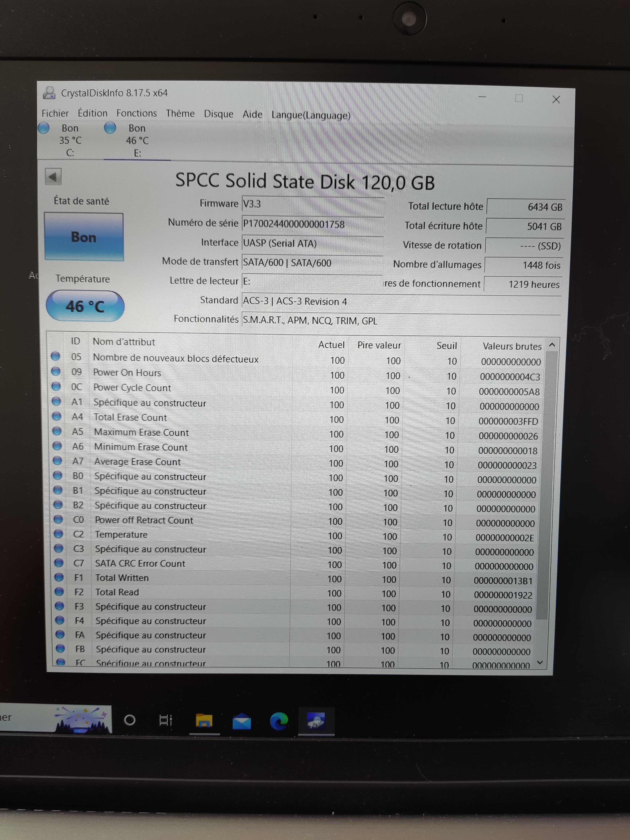This screenshot has height=840, width=630.
Task: Open the Thème menu
Action: point(180,114)
